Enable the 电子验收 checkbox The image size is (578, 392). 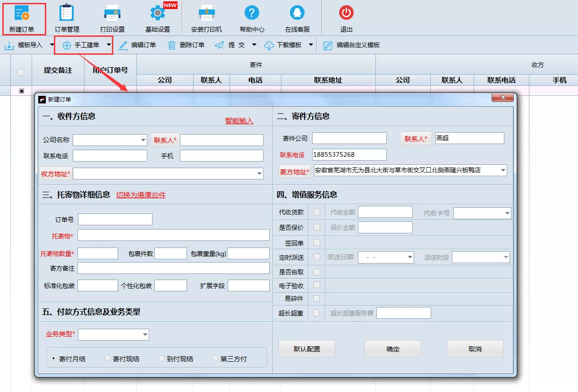317,285
